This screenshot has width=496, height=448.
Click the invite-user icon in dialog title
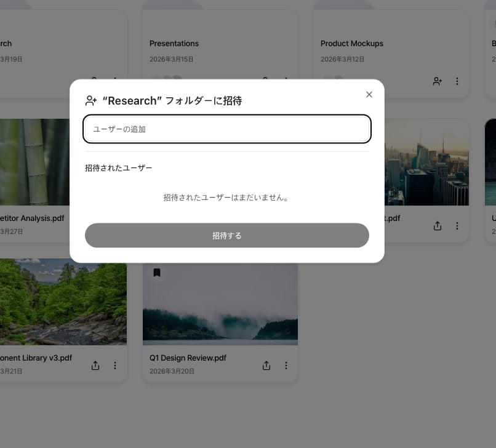(x=91, y=100)
